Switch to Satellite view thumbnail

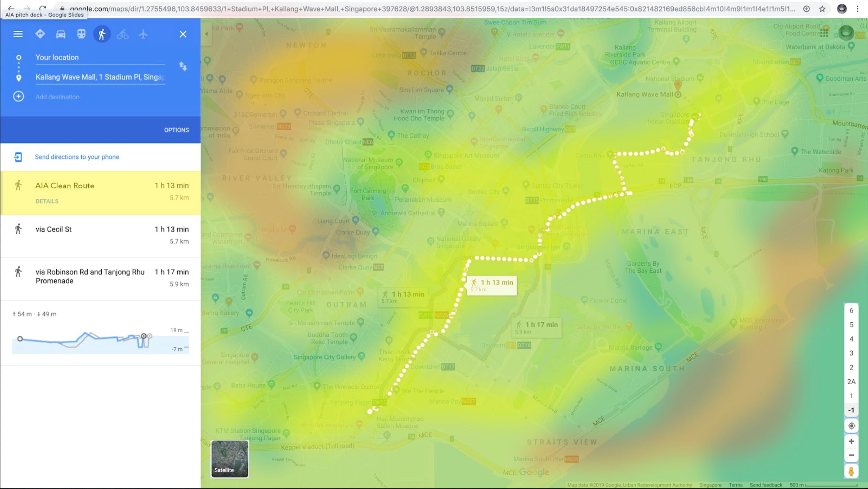tap(230, 459)
